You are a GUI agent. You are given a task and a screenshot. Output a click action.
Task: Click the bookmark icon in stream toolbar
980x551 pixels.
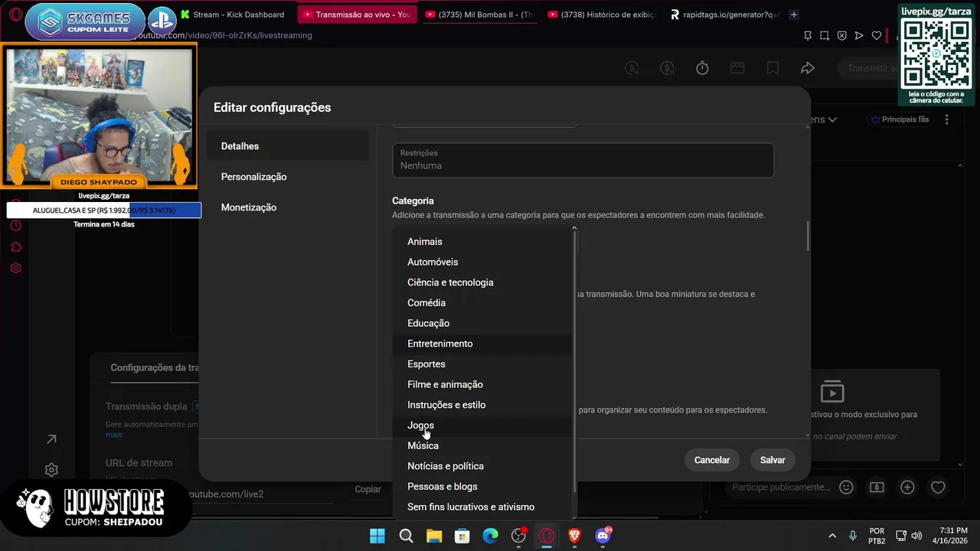[773, 68]
